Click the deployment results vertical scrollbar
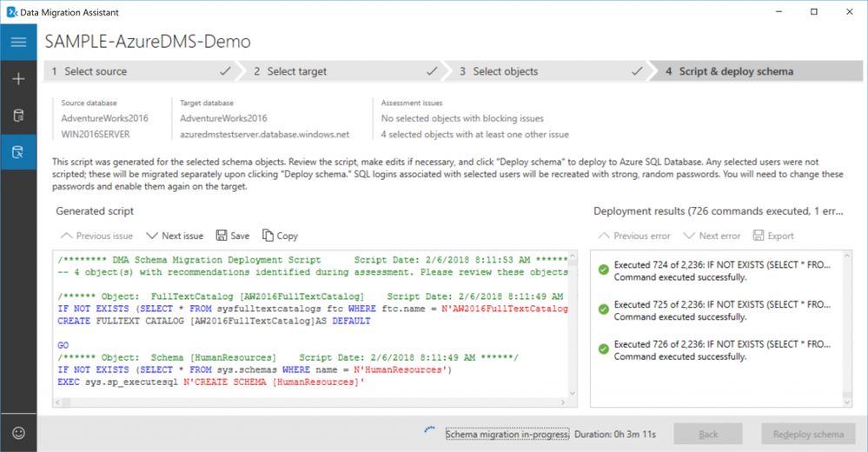Image resolution: width=868 pixels, height=452 pixels. (847, 329)
